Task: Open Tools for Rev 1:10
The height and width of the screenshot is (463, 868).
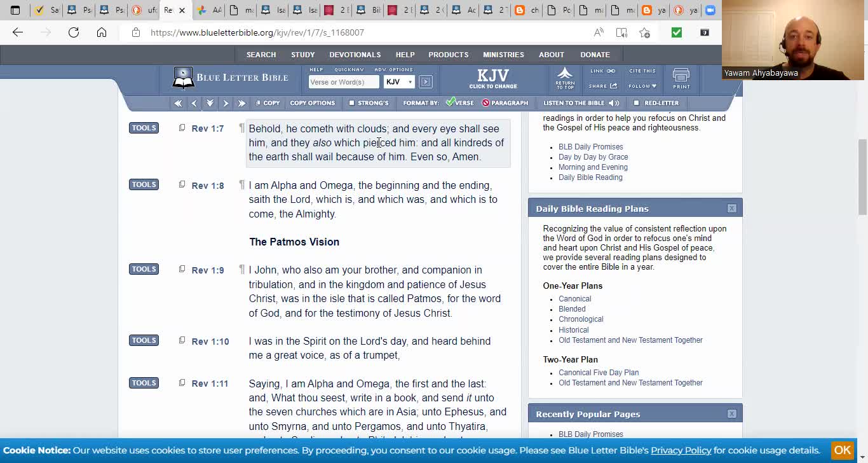Action: click(144, 340)
